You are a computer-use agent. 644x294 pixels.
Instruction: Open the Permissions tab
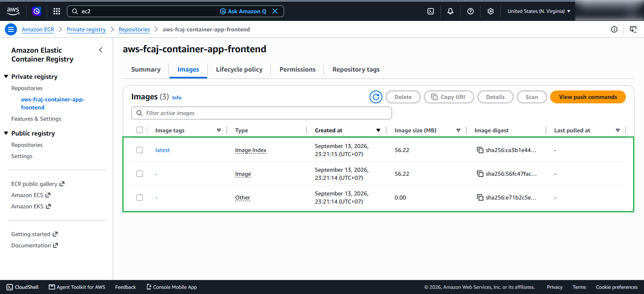297,70
